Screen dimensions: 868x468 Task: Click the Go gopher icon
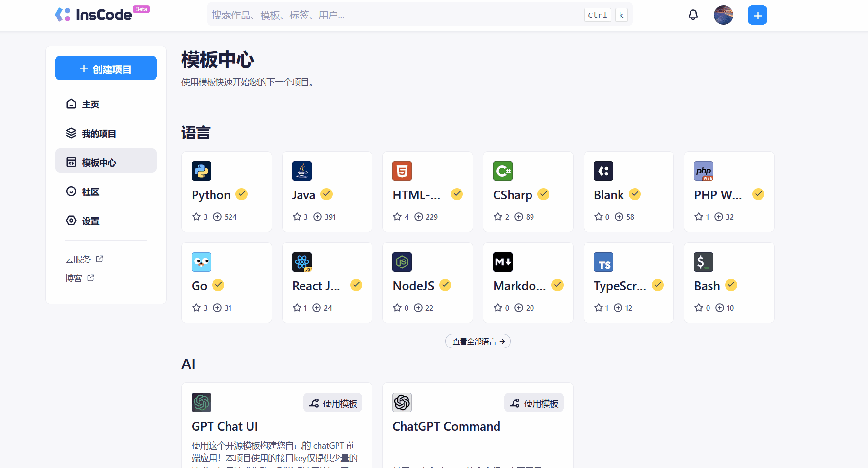(x=201, y=262)
